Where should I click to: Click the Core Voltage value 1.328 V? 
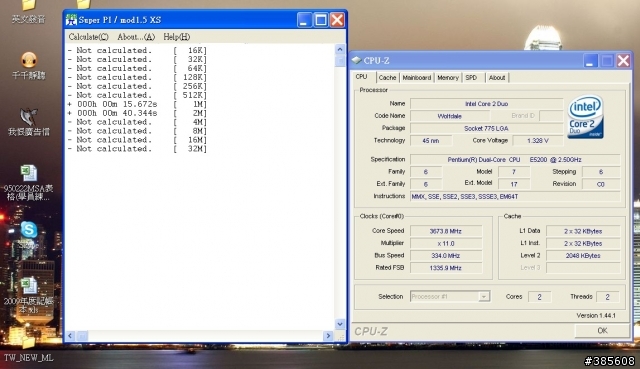tap(538, 140)
